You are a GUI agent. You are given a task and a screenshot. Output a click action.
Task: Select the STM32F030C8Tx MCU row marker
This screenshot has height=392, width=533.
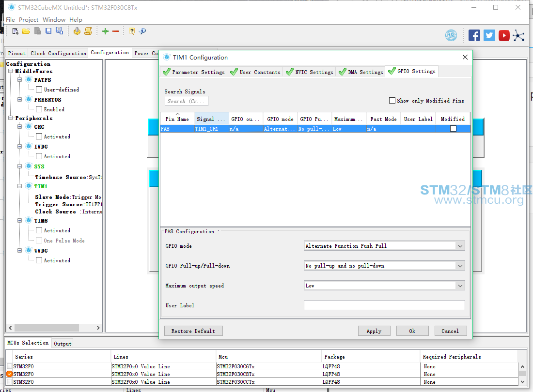tap(9, 374)
